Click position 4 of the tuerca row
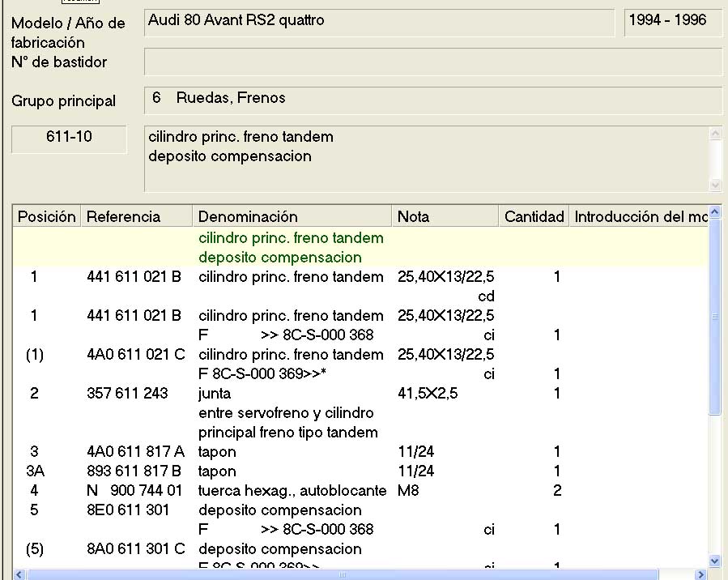This screenshot has width=728, height=580. 34,490
